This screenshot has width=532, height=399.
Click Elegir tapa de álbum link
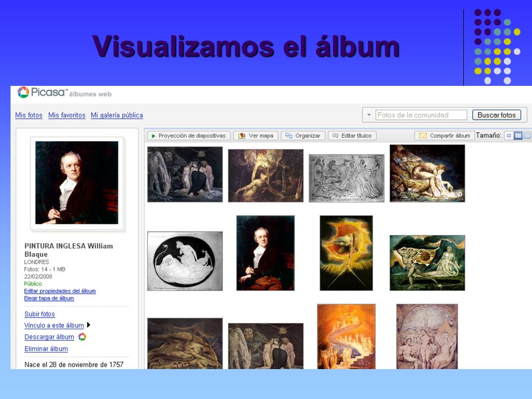point(49,298)
